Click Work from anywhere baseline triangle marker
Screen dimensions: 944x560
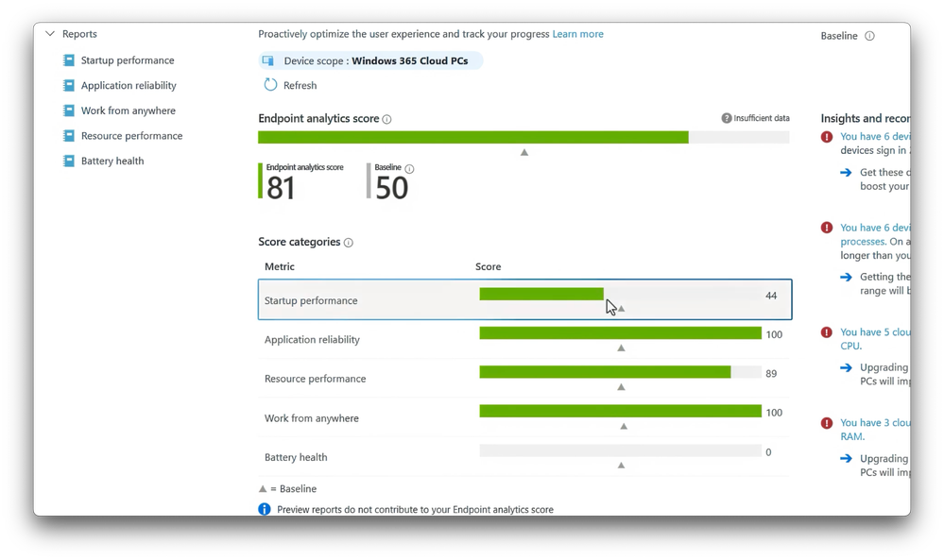[x=624, y=427]
